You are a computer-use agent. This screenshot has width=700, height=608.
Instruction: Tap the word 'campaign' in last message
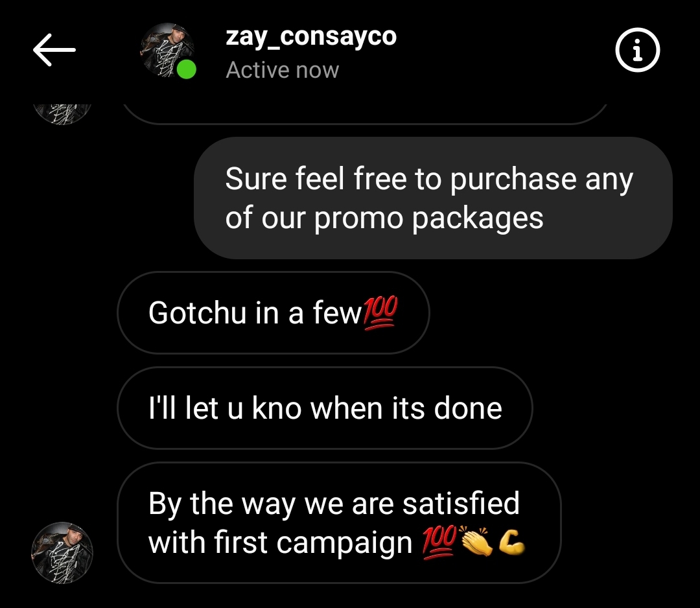click(x=344, y=543)
